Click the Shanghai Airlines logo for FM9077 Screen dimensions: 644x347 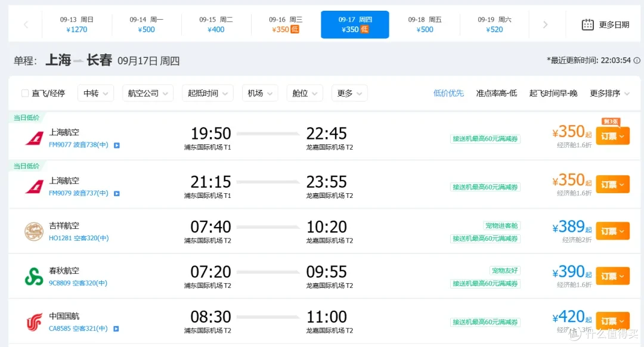34,138
